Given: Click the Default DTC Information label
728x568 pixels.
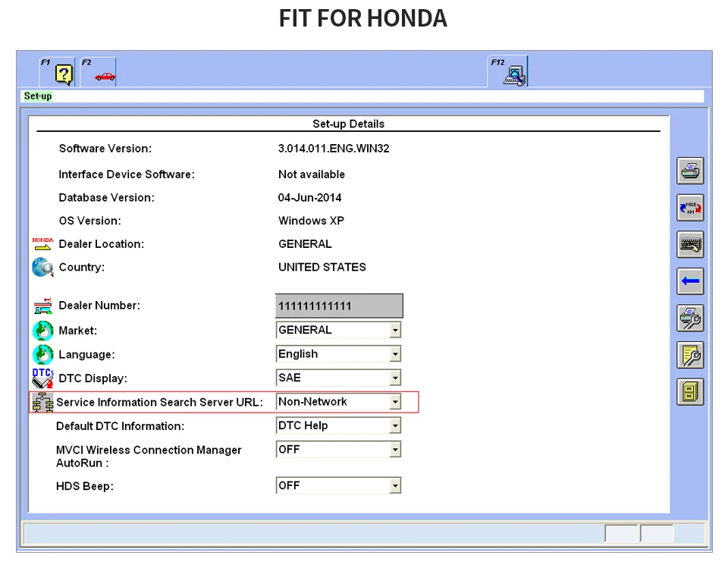Looking at the screenshot, I should pyautogui.click(x=120, y=426).
